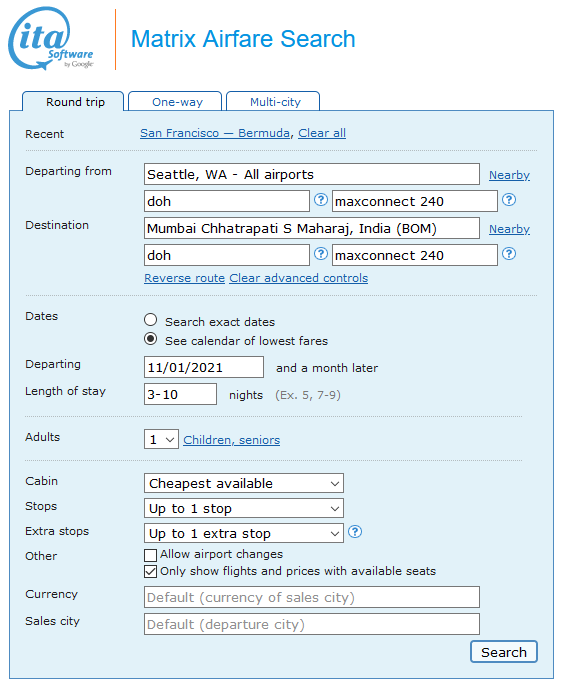Click the Search button
562x696 pixels.
pyautogui.click(x=504, y=652)
